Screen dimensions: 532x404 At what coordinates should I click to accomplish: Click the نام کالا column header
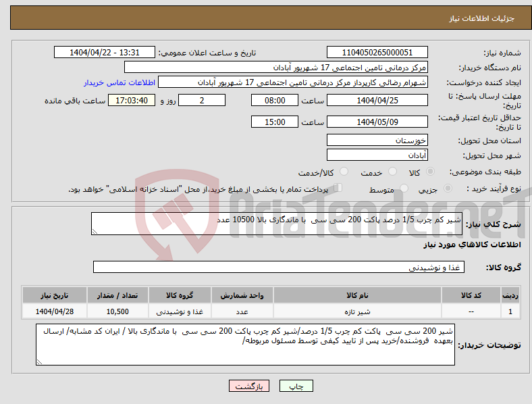coord(357,295)
